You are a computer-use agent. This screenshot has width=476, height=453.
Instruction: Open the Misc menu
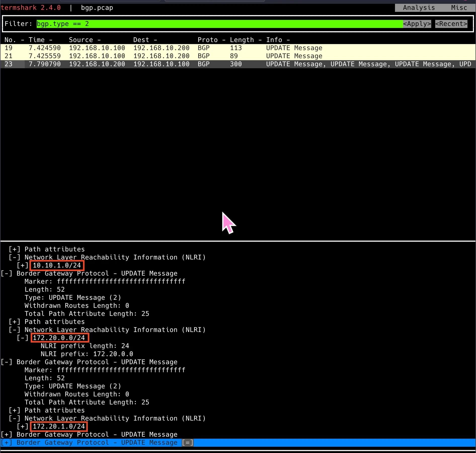coord(459,8)
